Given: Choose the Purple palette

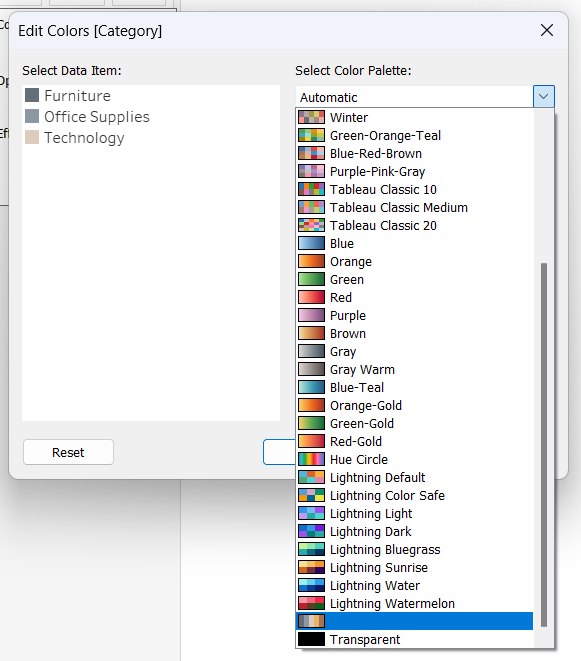Looking at the screenshot, I should (x=414, y=315).
